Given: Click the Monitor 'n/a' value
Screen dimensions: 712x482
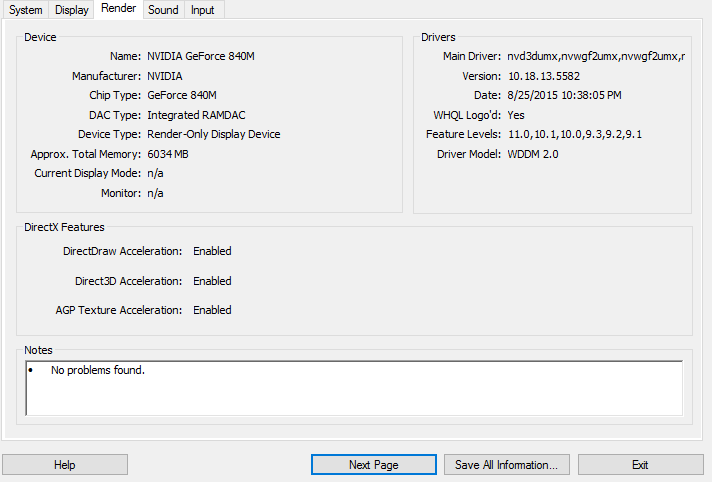Looking at the screenshot, I should click(155, 193).
